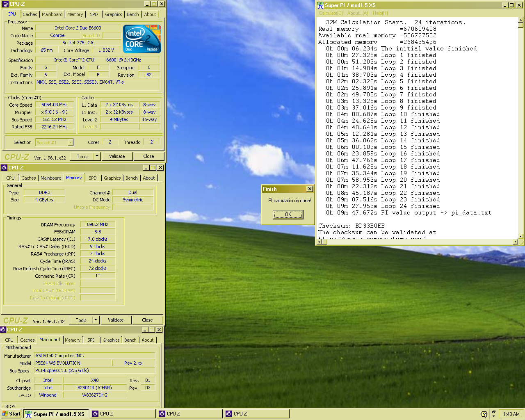This screenshot has height=420, width=525.
Task: Select the SPD tab in the CPU-Z Memory window
Action: [x=93, y=178]
